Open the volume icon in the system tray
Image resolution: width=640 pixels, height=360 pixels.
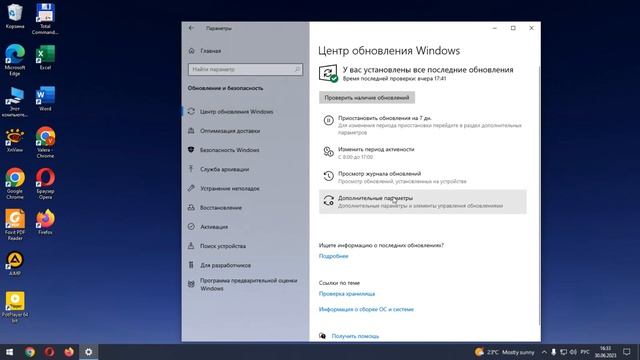coord(573,352)
